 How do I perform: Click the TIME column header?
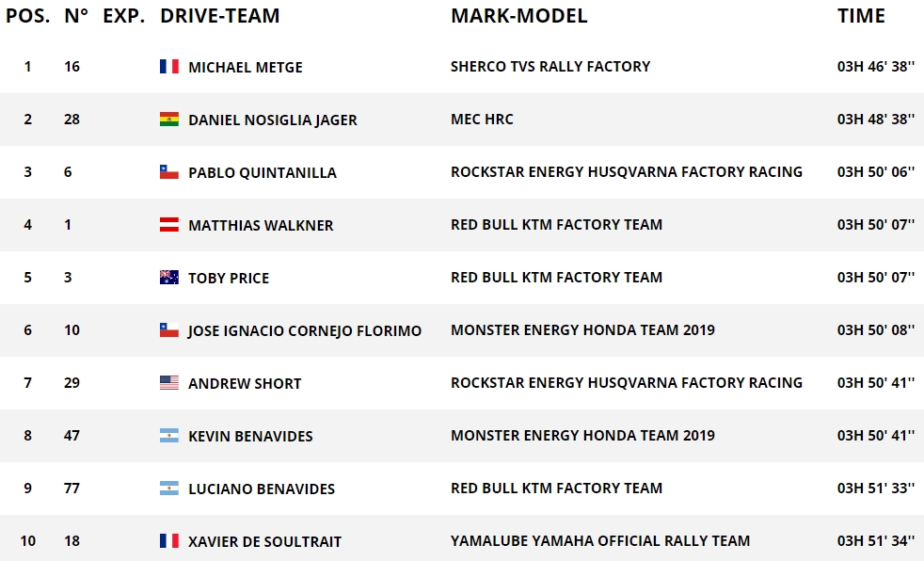pyautogui.click(x=861, y=16)
